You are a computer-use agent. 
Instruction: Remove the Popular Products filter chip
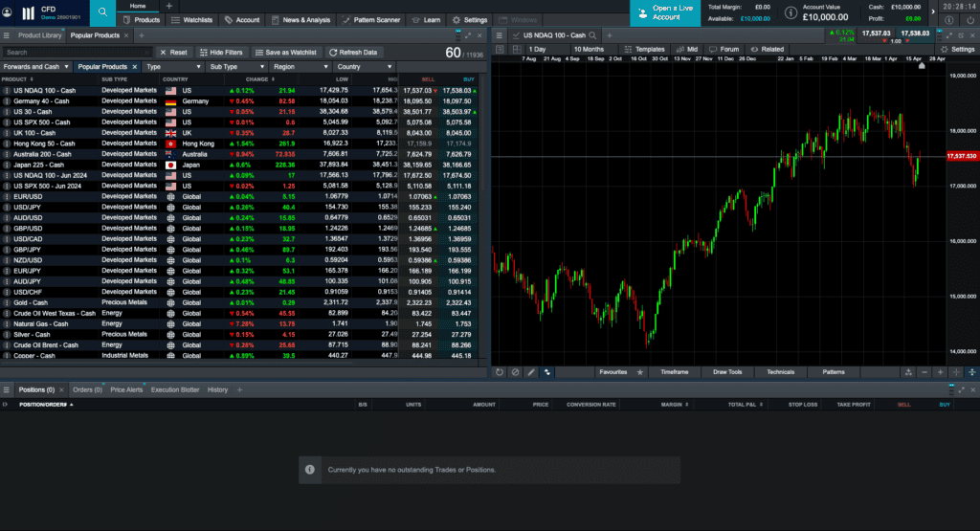pyautogui.click(x=134, y=67)
